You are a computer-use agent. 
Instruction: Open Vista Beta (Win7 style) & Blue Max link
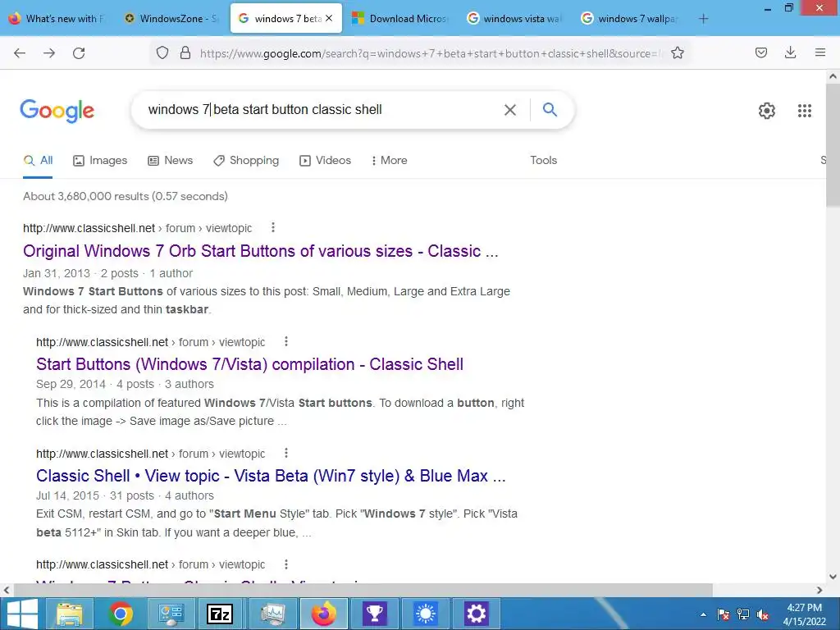pos(271,476)
